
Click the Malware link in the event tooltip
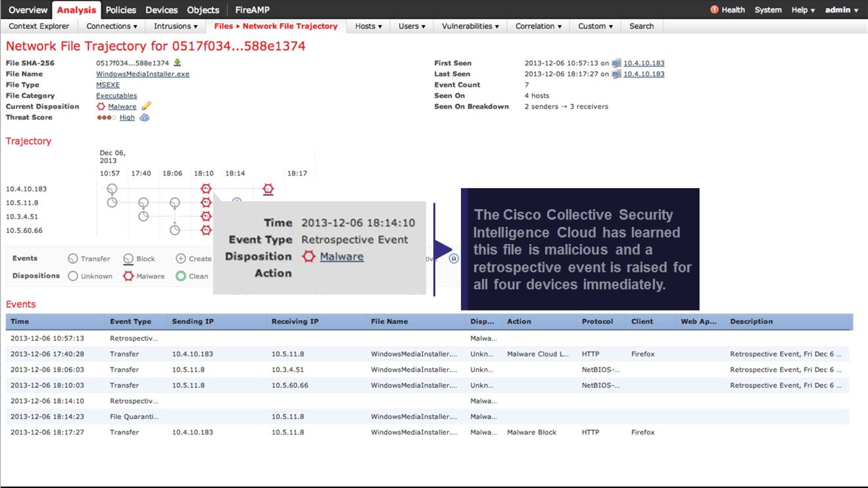coord(341,256)
